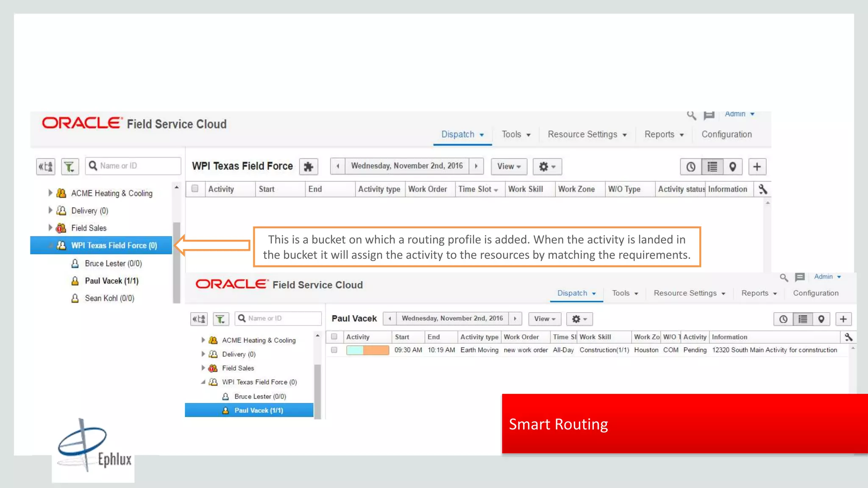Screen dimensions: 868x488
Task: Open the Admin user menu in upper header
Action: point(740,114)
